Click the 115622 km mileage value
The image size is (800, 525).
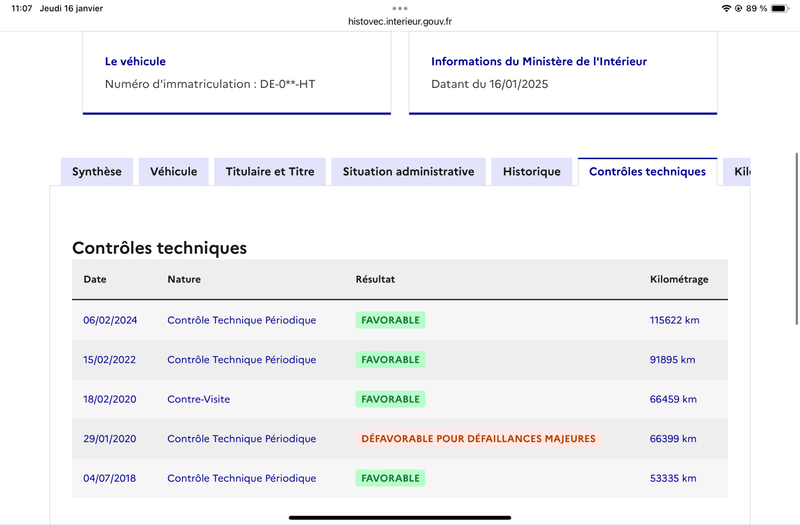pos(674,320)
